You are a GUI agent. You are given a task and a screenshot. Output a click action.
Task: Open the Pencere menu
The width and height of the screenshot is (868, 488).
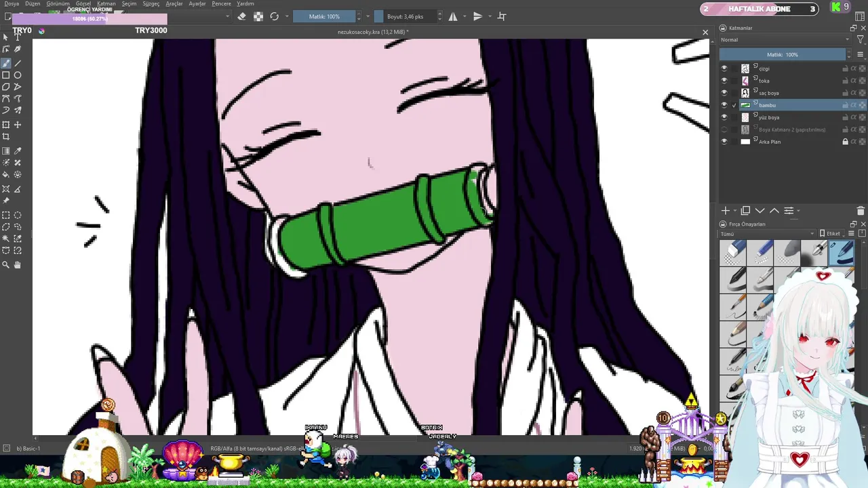(221, 3)
